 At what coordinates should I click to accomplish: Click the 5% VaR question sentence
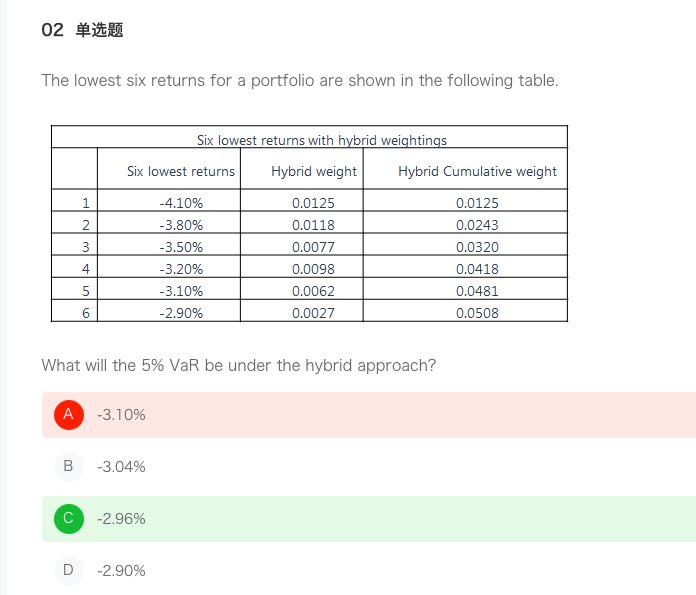(x=238, y=365)
